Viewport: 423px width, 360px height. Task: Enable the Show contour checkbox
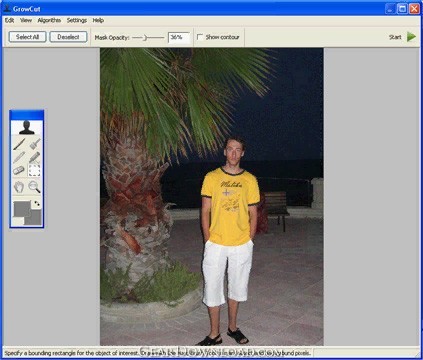click(x=200, y=37)
